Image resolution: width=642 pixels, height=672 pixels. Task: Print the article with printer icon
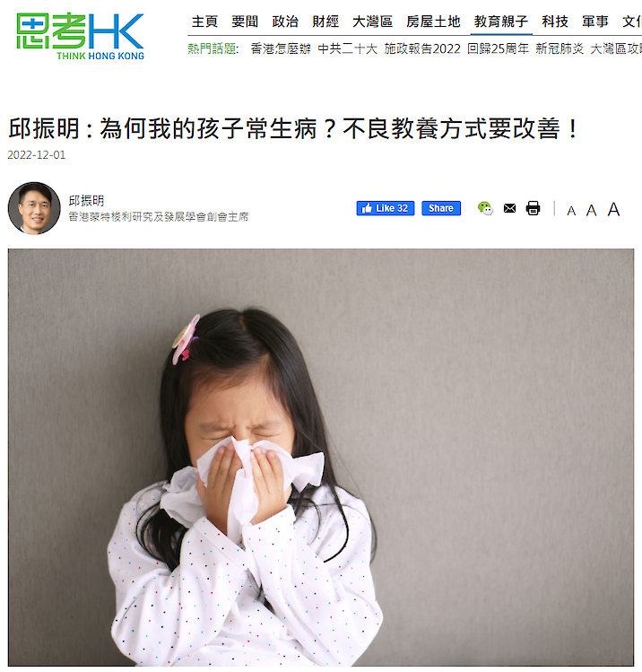click(x=533, y=208)
